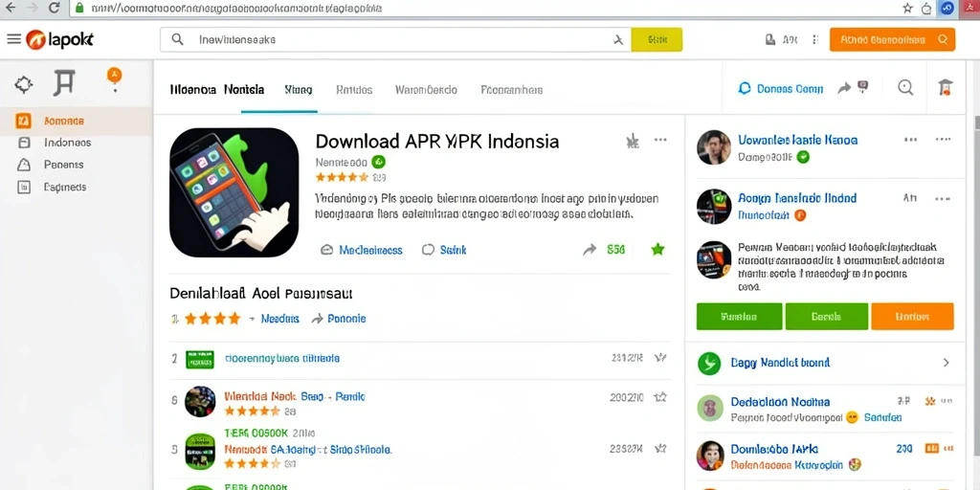Focus the search input field
Viewport: 980px width, 490px height.
tap(395, 39)
